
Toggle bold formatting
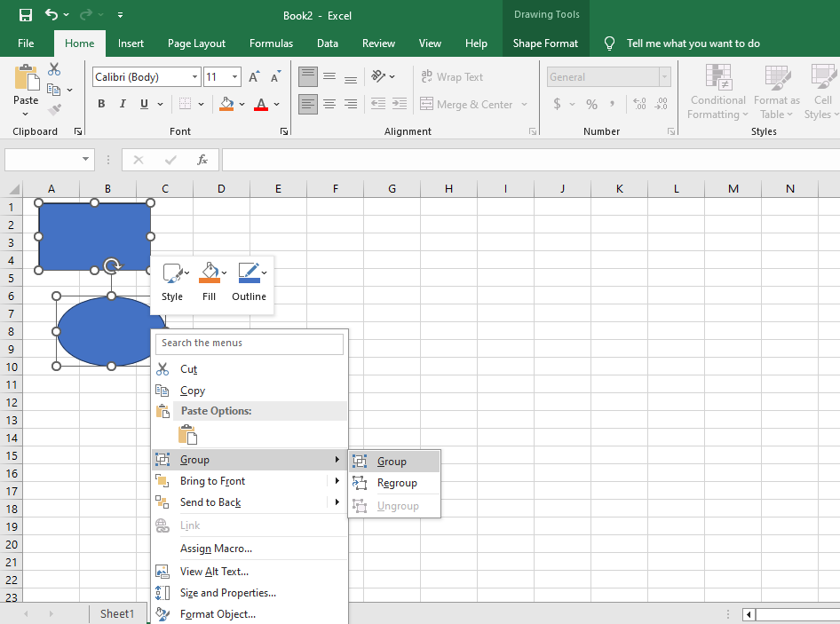click(100, 104)
